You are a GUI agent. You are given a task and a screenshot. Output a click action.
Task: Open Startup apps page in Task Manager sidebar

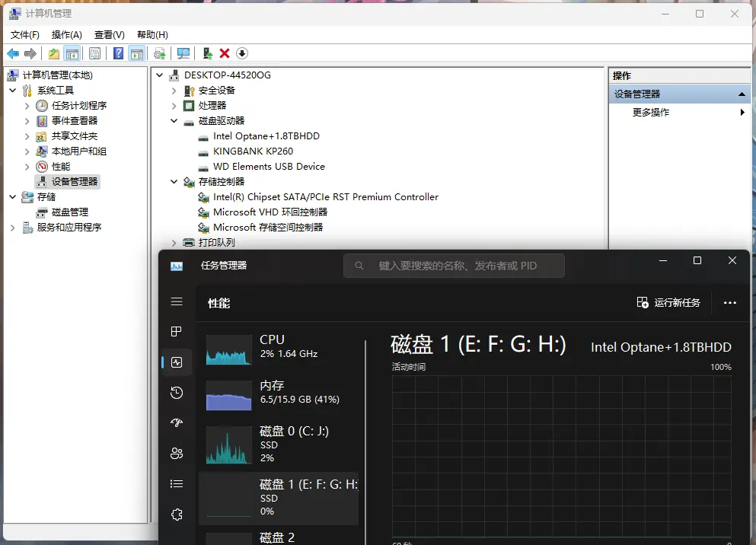177,423
